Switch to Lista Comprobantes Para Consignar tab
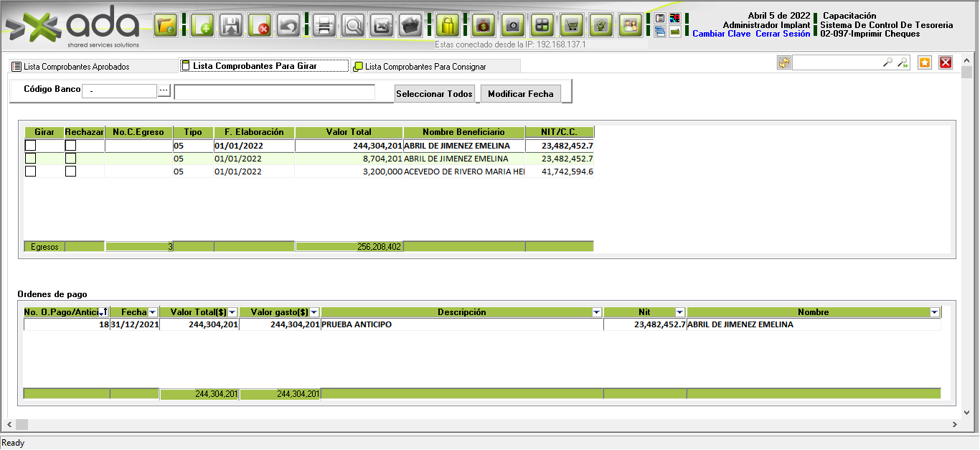 point(425,67)
